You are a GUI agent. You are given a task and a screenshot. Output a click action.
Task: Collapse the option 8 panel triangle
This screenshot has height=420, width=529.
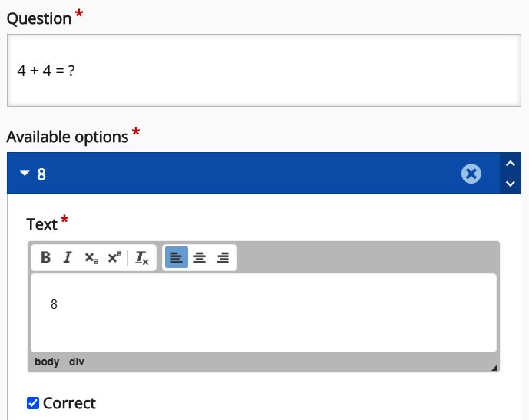25,174
